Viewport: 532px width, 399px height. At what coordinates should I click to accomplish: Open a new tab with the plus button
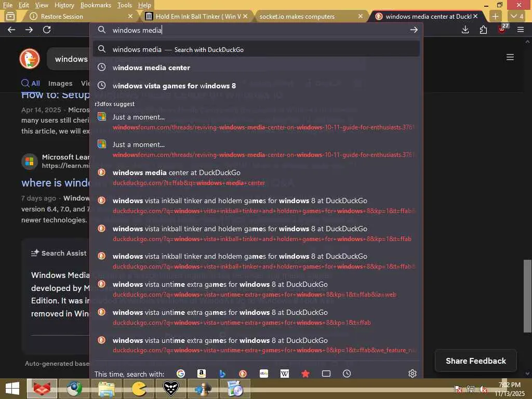[x=495, y=16]
